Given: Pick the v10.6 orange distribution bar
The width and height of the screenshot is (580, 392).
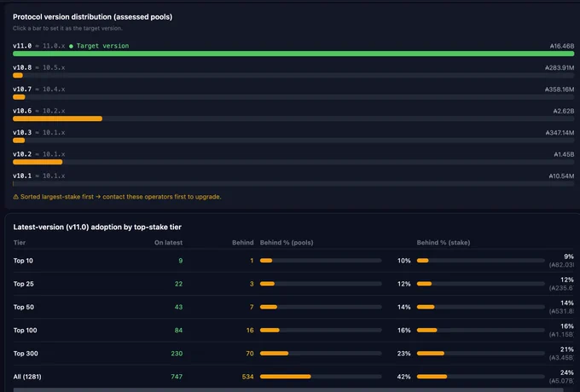Looking at the screenshot, I should click(57, 118).
